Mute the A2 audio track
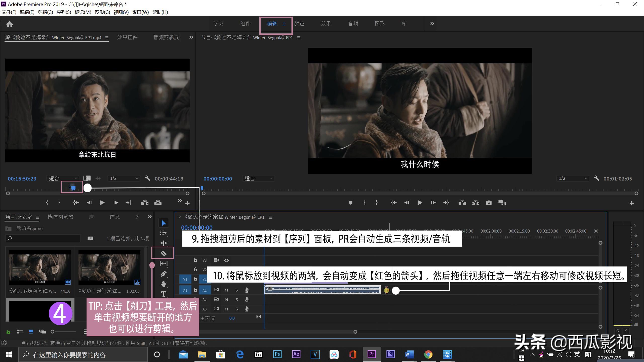Viewport: 644px width, 362px height. pyautogui.click(x=226, y=299)
